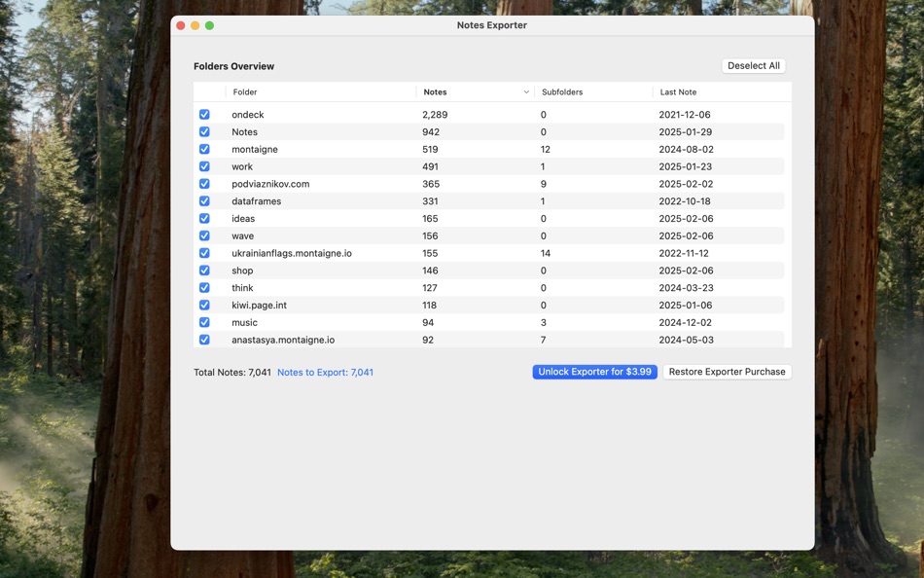Click the '365' notes count

431,184
